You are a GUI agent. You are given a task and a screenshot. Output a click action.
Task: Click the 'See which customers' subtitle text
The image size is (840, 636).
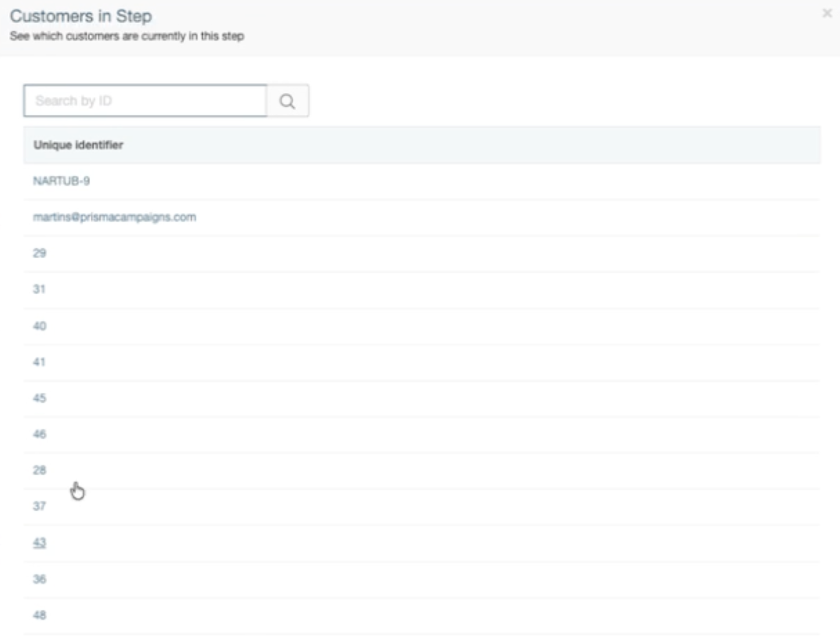[127, 36]
